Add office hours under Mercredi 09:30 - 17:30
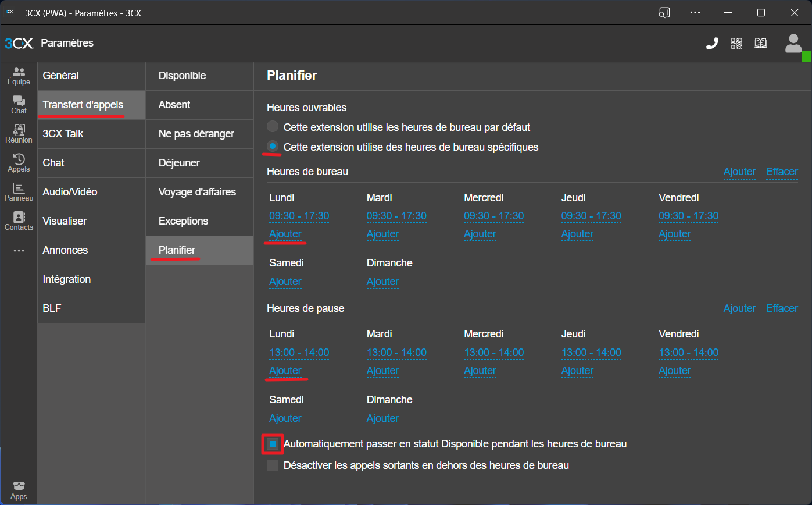Screen dimensions: 812x505 [480, 234]
